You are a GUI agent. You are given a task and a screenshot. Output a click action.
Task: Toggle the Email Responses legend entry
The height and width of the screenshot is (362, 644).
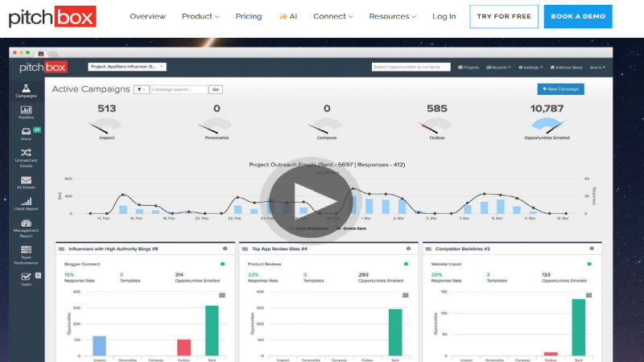308,228
